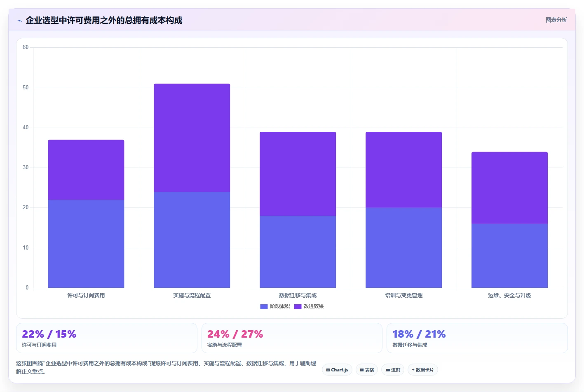Screen dimensions: 584x392
Task: Click the lightning icon beside the chart title
Action: tap(19, 21)
